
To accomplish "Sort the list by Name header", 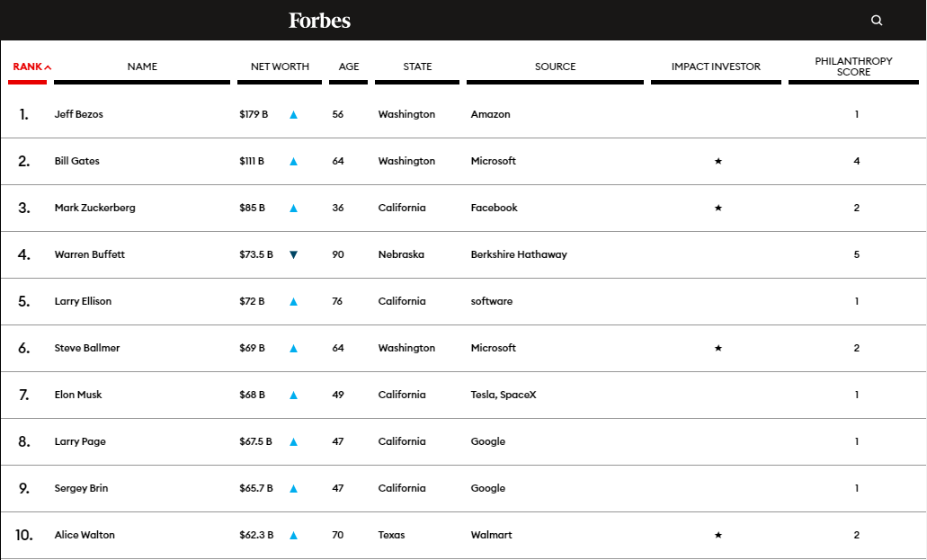I will 142,67.
